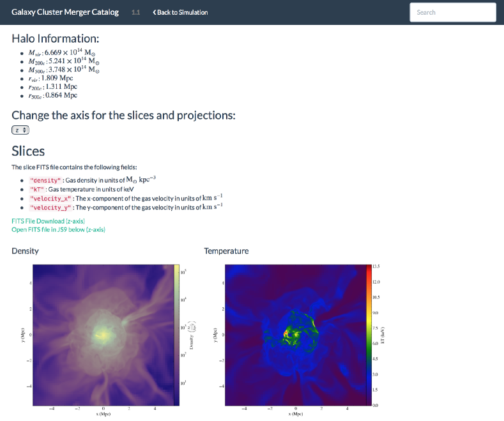The image size is (504, 421).
Task: Click the Density plot title
Action: 25,251
